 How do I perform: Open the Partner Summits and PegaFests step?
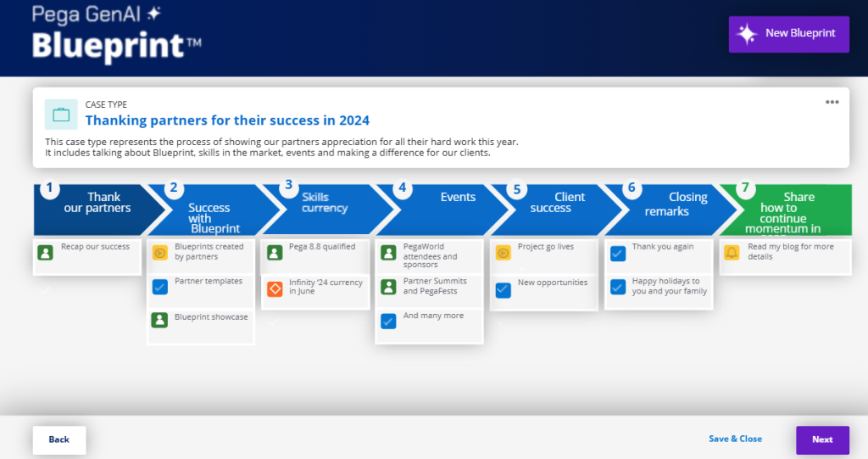430,291
